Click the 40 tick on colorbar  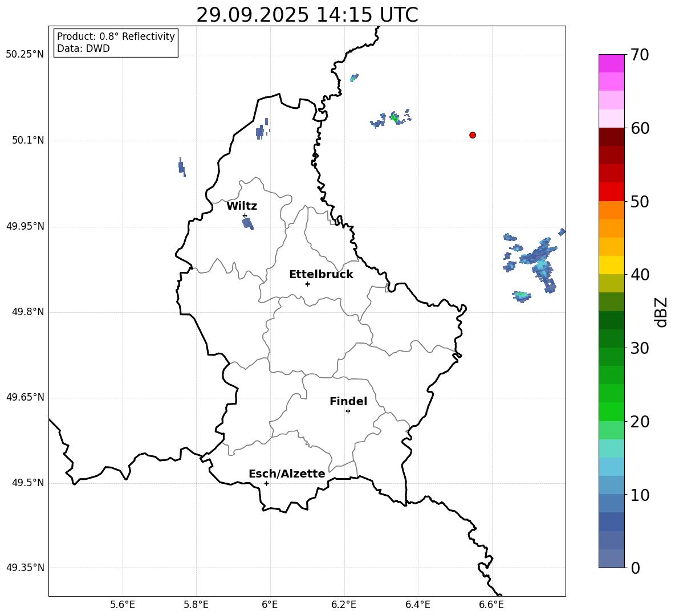640,275
